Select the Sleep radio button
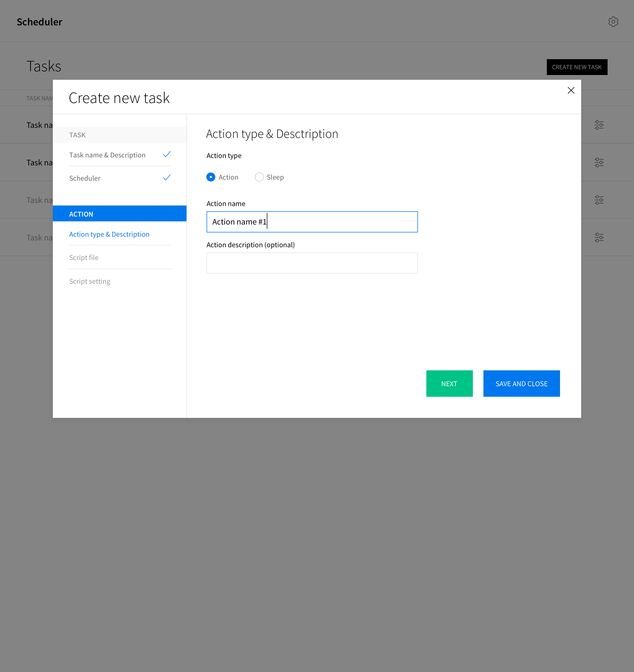The image size is (634, 672). click(259, 177)
